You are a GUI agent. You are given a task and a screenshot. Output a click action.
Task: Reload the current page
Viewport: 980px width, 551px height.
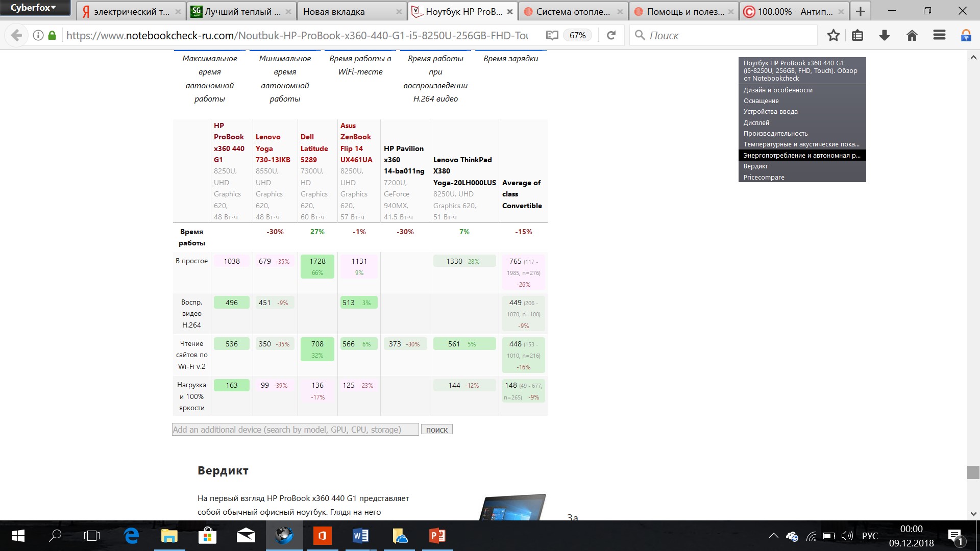point(611,35)
